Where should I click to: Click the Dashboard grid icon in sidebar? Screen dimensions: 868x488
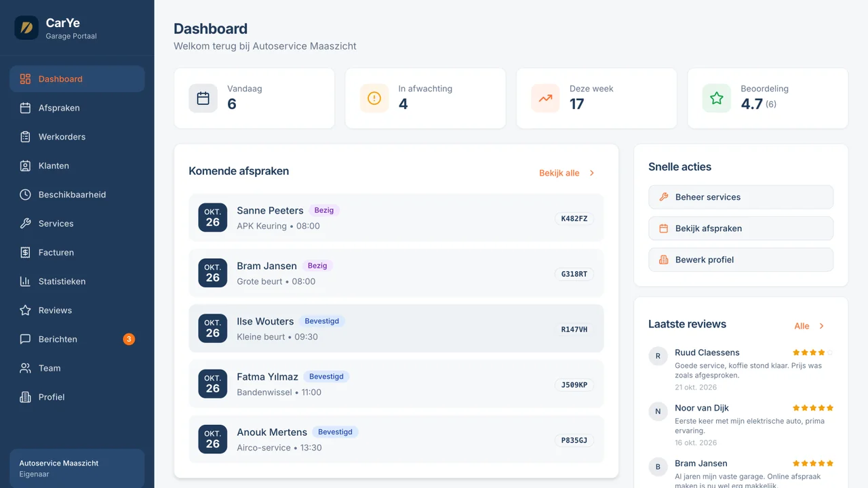[25, 79]
